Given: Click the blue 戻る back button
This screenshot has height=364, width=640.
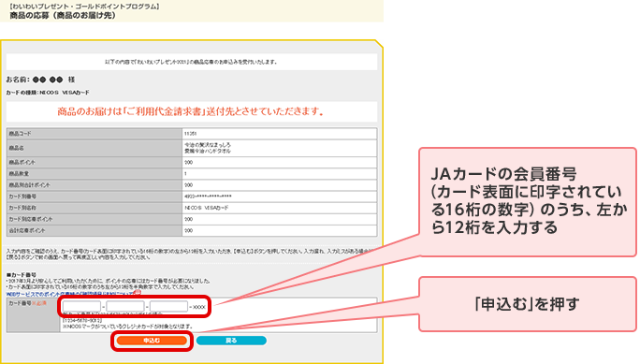Looking at the screenshot, I should [x=231, y=341].
